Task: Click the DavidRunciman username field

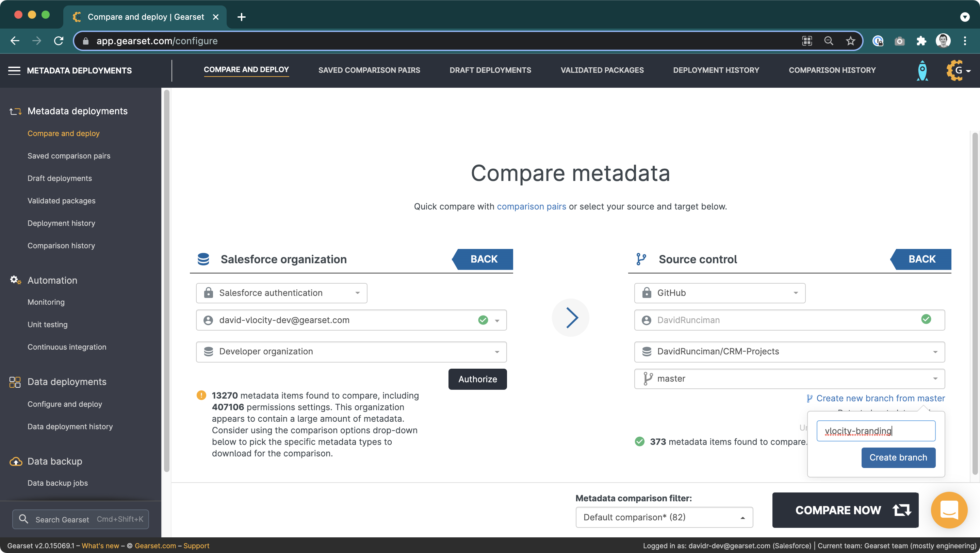Action: 789,320
